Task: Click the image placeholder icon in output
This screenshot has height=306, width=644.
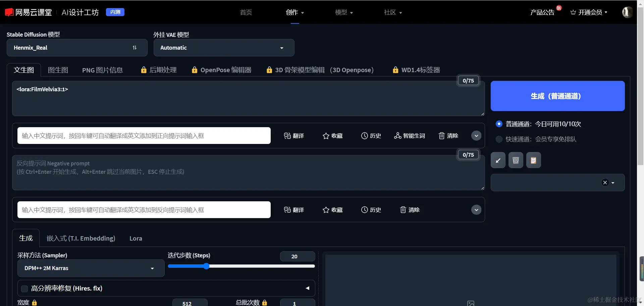Action: point(471,303)
